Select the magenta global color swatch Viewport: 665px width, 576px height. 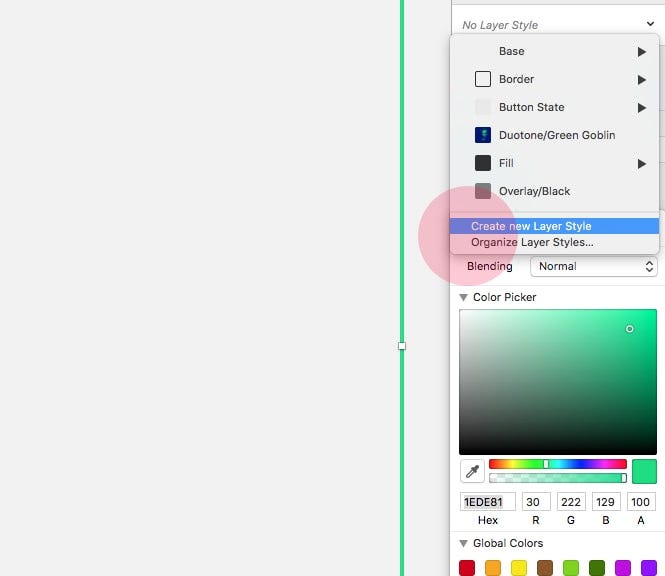pyautogui.click(x=623, y=568)
